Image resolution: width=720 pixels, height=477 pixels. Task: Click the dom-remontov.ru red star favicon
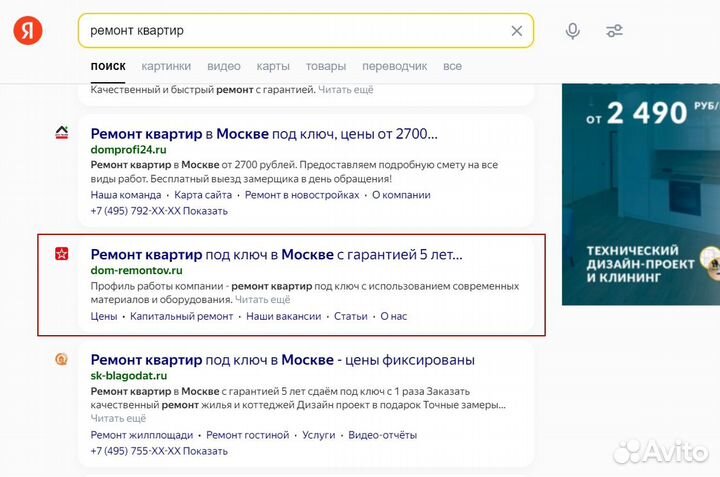tap(62, 253)
